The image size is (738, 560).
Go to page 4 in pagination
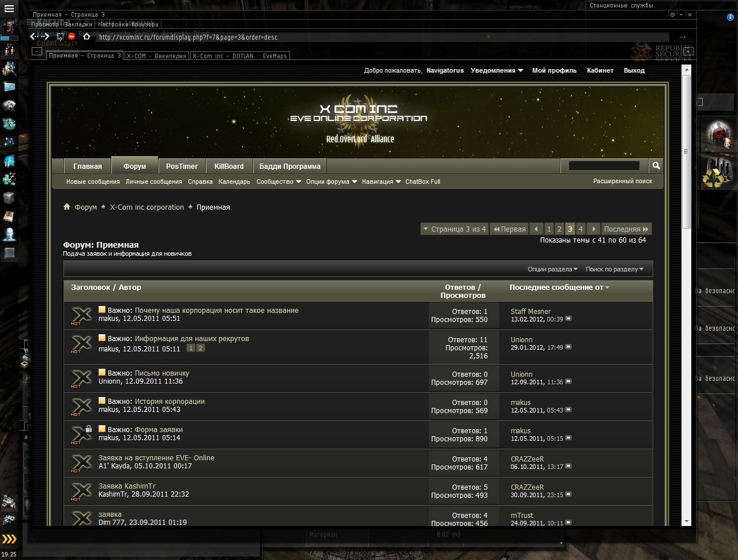point(581,229)
